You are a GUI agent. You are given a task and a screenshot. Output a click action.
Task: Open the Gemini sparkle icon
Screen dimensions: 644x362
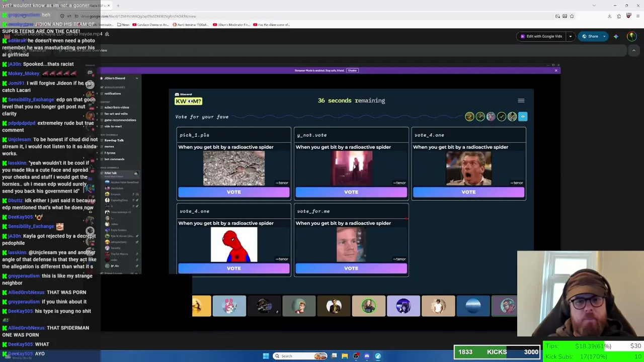tap(616, 36)
